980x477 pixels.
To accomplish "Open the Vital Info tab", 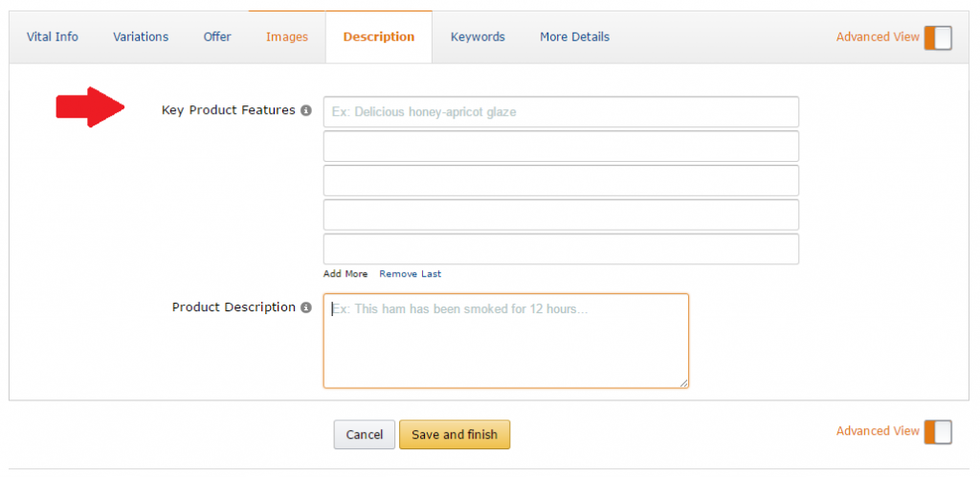I will (53, 37).
